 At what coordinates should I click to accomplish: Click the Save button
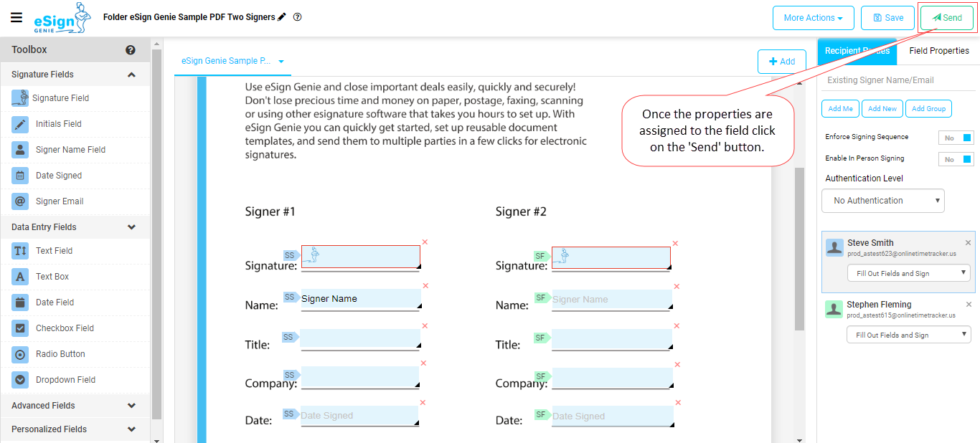pos(888,18)
